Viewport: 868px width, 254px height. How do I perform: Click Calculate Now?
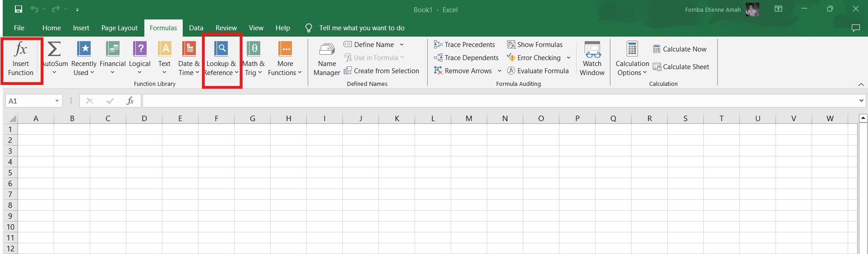[679, 49]
